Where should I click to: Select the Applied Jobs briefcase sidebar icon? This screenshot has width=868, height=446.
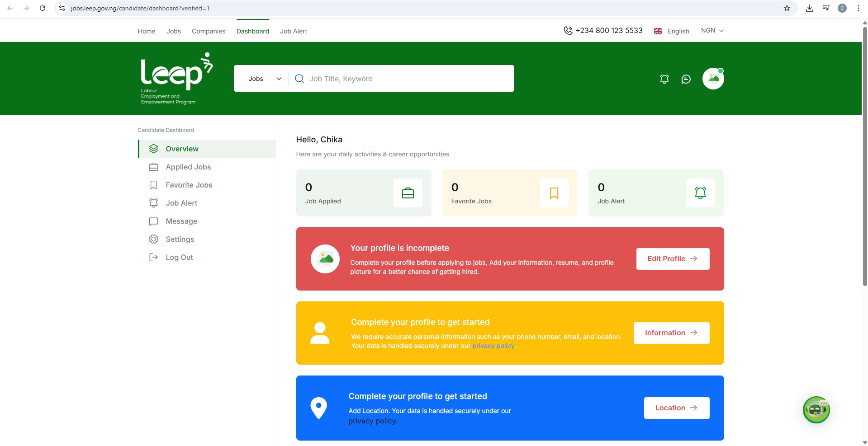point(154,167)
